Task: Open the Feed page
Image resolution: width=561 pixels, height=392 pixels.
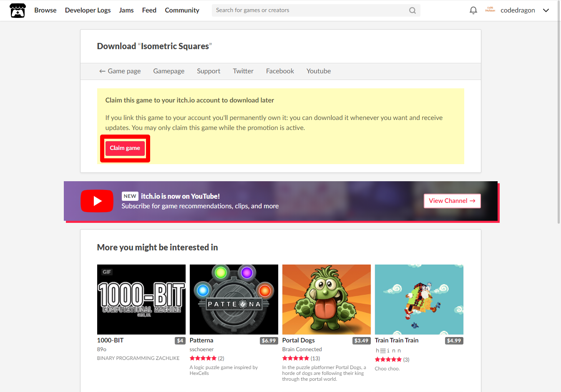Action: coord(149,10)
